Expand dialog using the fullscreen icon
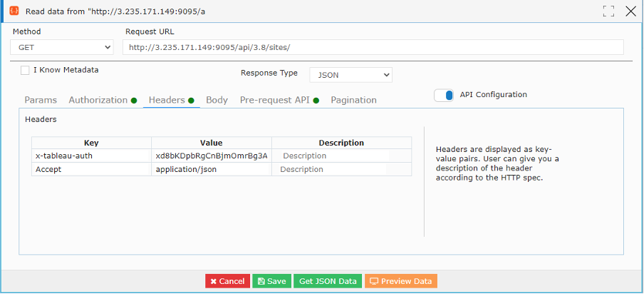644x294 pixels. (608, 11)
